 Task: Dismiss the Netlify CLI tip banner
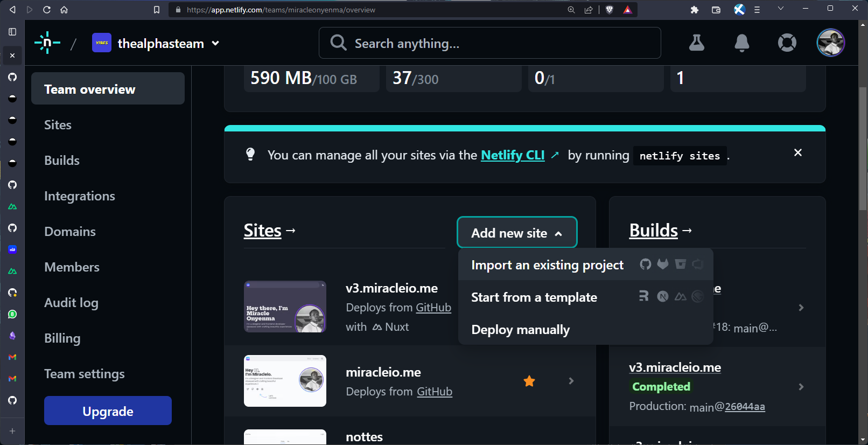tap(797, 153)
